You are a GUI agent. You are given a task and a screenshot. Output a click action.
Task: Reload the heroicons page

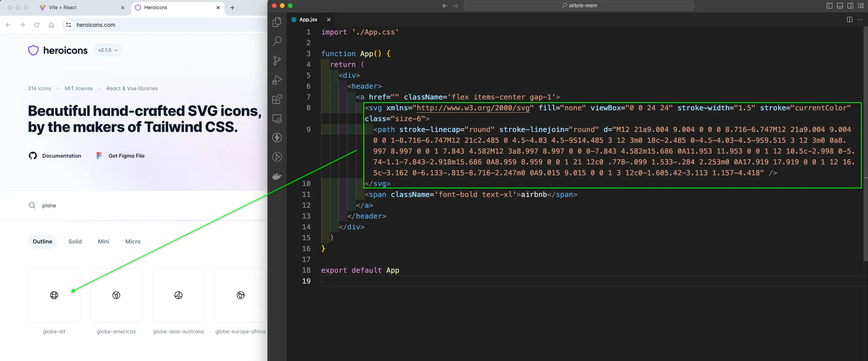(x=37, y=25)
